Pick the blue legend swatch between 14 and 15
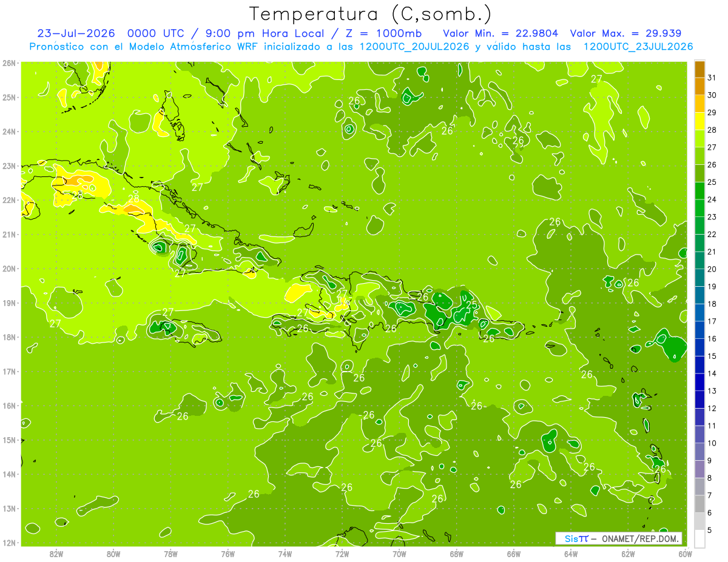This screenshot has width=728, height=562. (699, 365)
